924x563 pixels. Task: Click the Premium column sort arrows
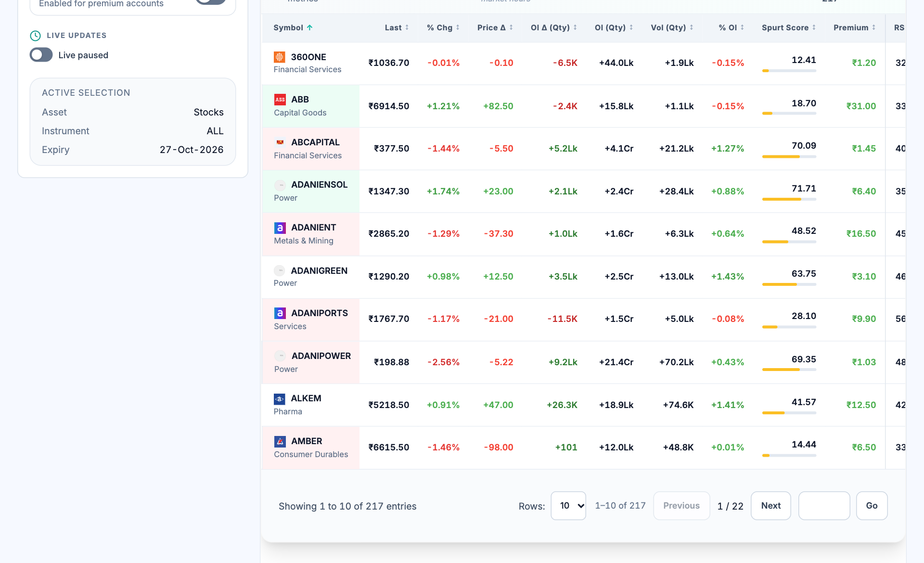point(874,27)
